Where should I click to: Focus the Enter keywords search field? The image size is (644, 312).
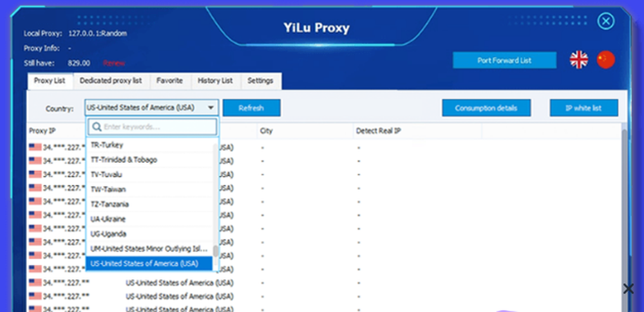[x=153, y=127]
